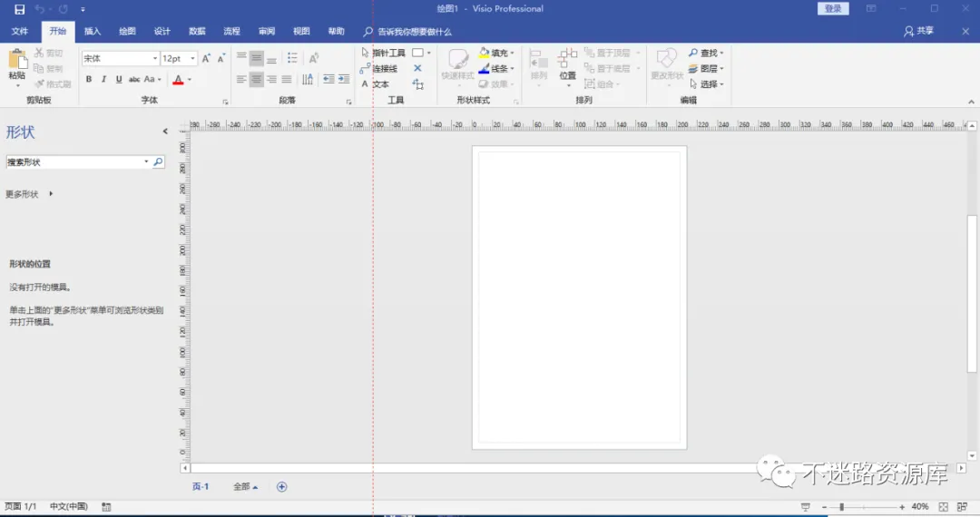Image resolution: width=980 pixels, height=517 pixels.
Task: Expand More Shapes (更多形状)
Action: click(x=29, y=194)
